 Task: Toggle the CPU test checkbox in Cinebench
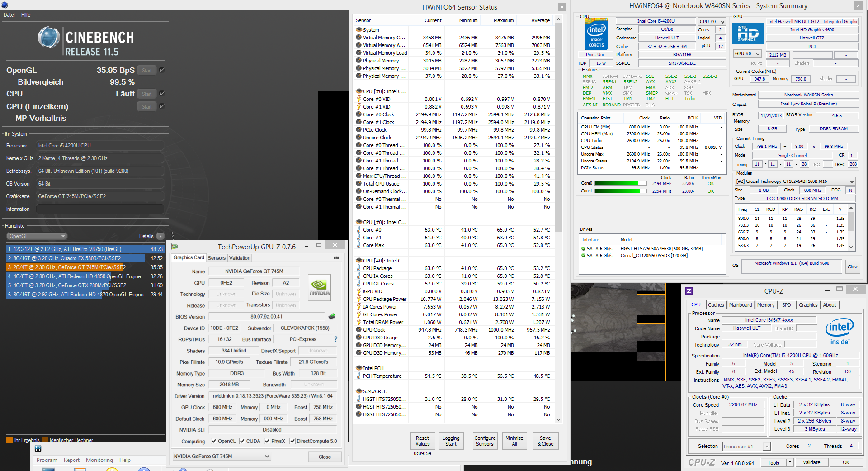pos(162,94)
